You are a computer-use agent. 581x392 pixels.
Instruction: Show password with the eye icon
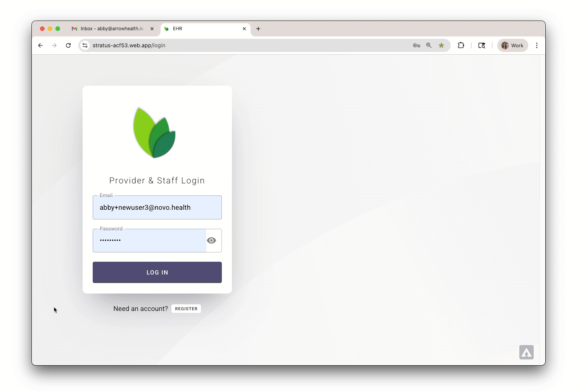tap(211, 240)
